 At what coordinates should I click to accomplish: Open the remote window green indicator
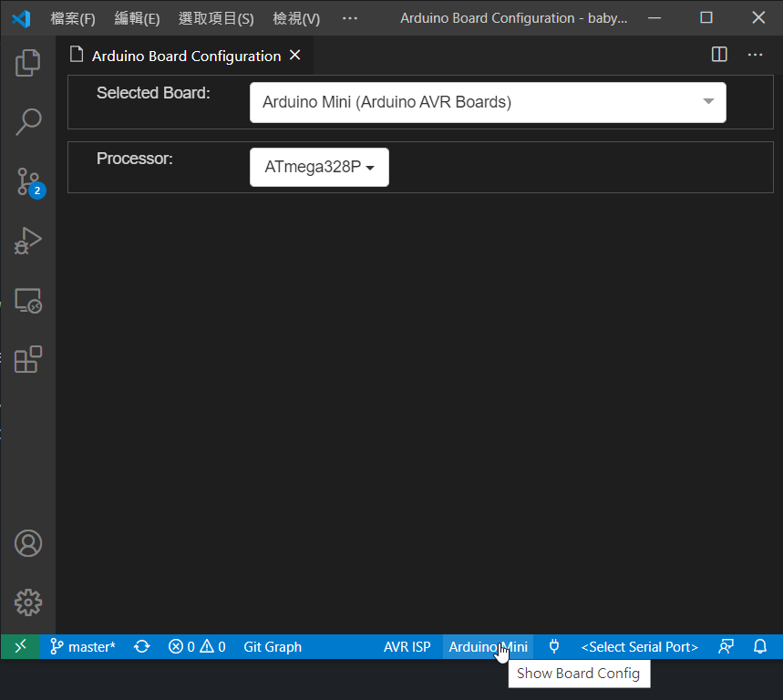20,646
